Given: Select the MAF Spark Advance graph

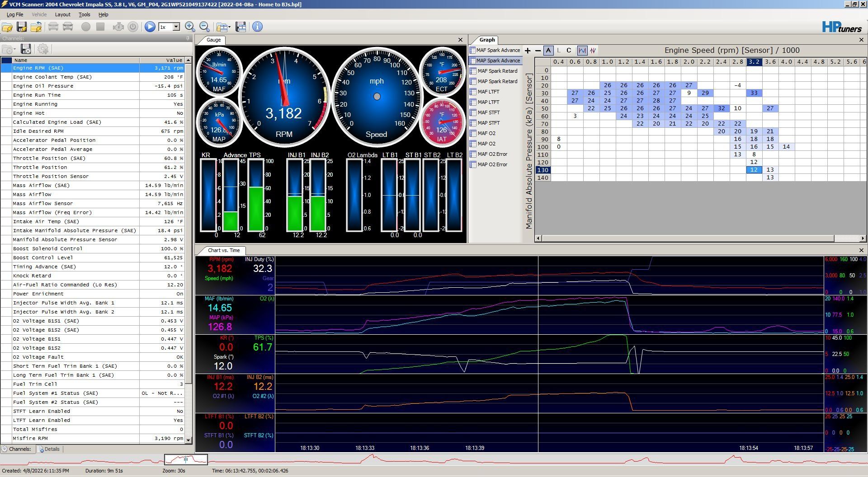Looking at the screenshot, I should point(495,50).
